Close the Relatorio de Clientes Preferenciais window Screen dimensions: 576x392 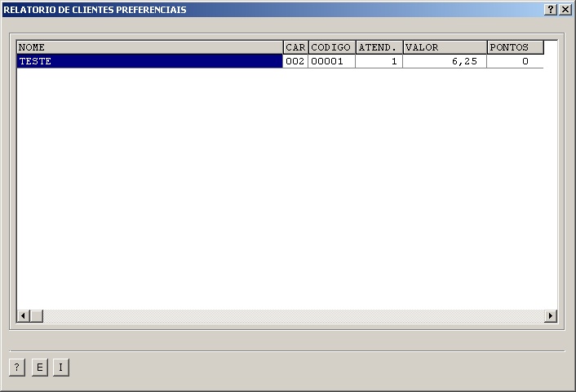565,10
